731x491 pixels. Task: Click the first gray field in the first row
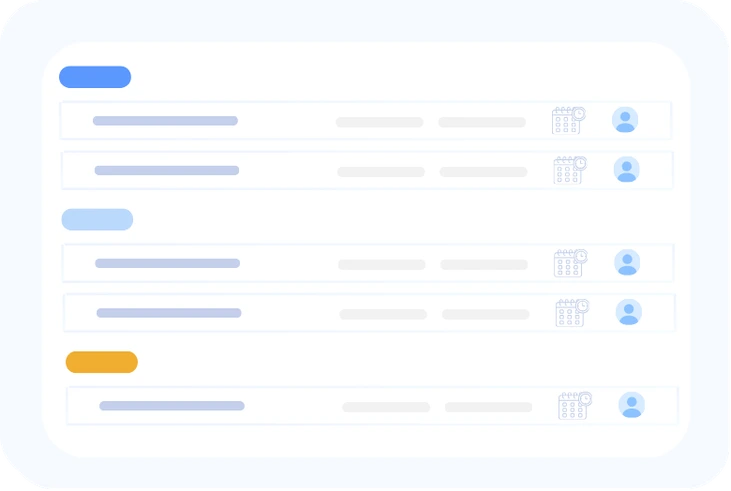point(379,122)
